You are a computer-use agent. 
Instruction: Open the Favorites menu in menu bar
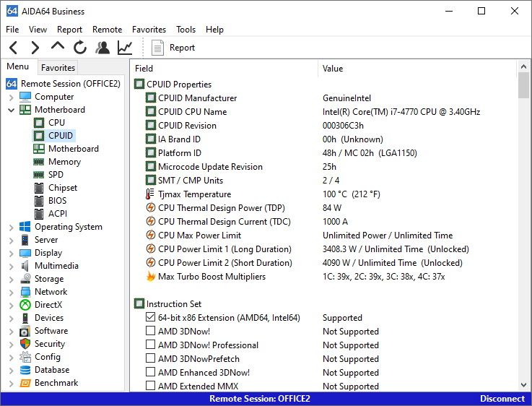pos(149,30)
